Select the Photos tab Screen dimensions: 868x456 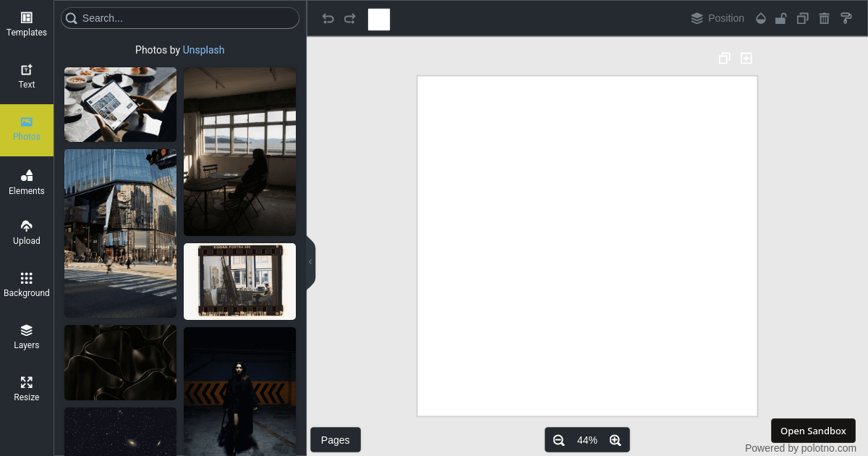point(27,130)
